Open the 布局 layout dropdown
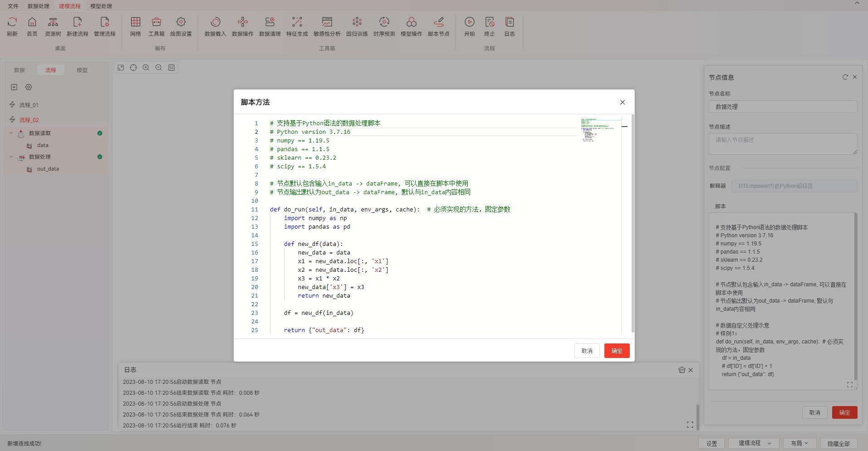The height and width of the screenshot is (451, 868). pyautogui.click(x=799, y=443)
